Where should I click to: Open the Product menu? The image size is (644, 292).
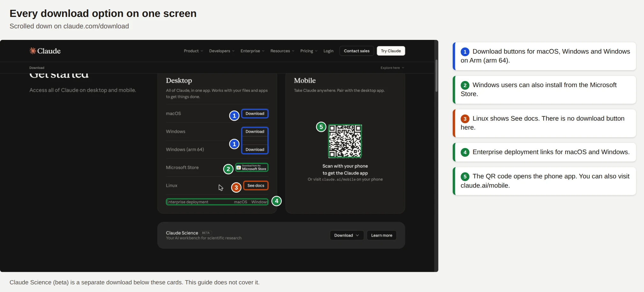[x=193, y=51]
